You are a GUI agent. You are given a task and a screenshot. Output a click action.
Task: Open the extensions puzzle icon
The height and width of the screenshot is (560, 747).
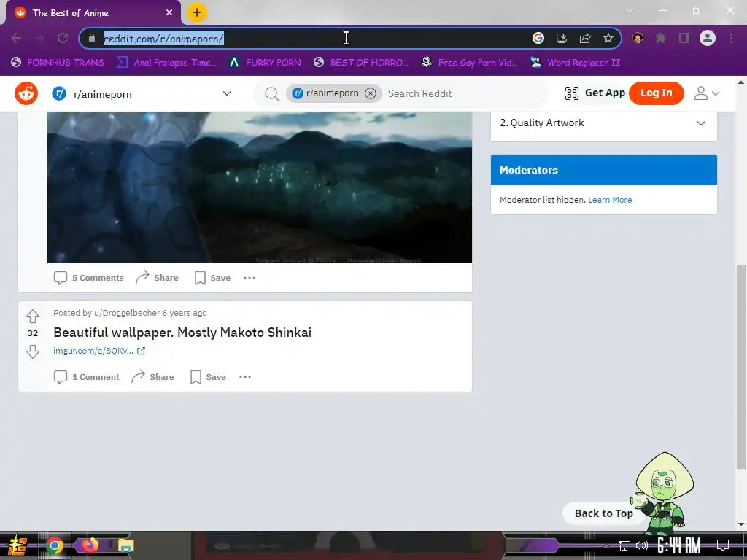click(x=661, y=38)
